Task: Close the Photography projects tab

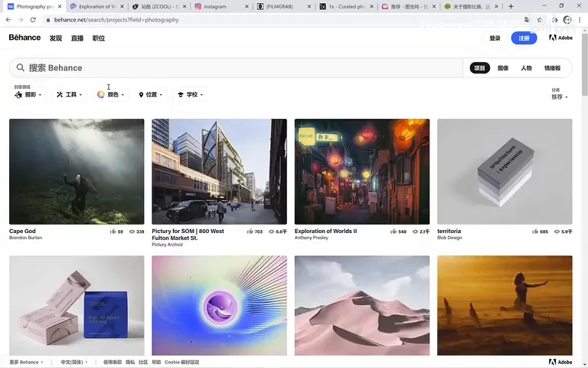Action: [x=60, y=6]
